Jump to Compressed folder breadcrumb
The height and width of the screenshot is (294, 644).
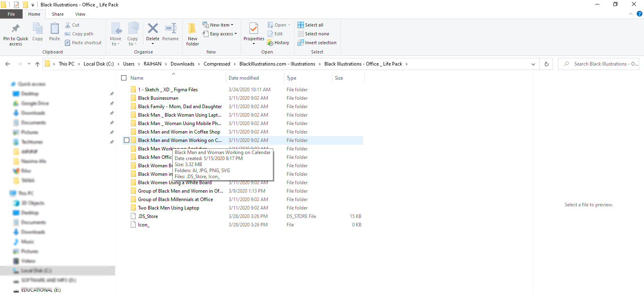[217, 64]
